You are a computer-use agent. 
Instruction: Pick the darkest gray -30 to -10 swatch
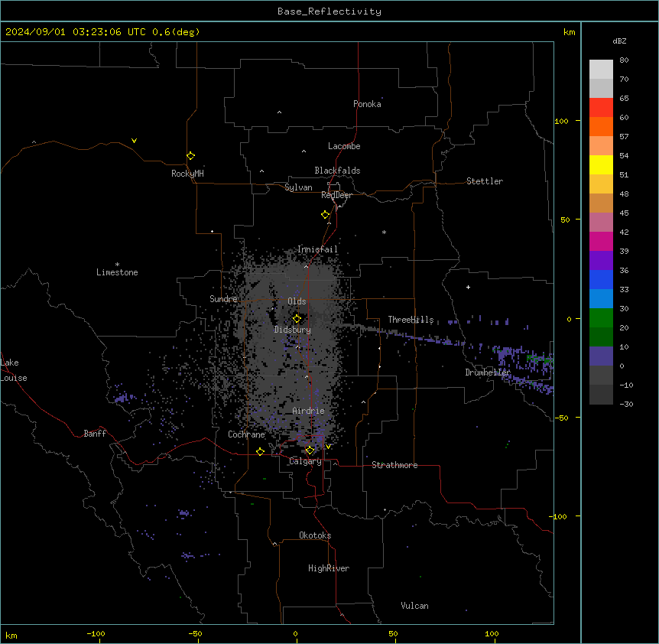(x=601, y=395)
